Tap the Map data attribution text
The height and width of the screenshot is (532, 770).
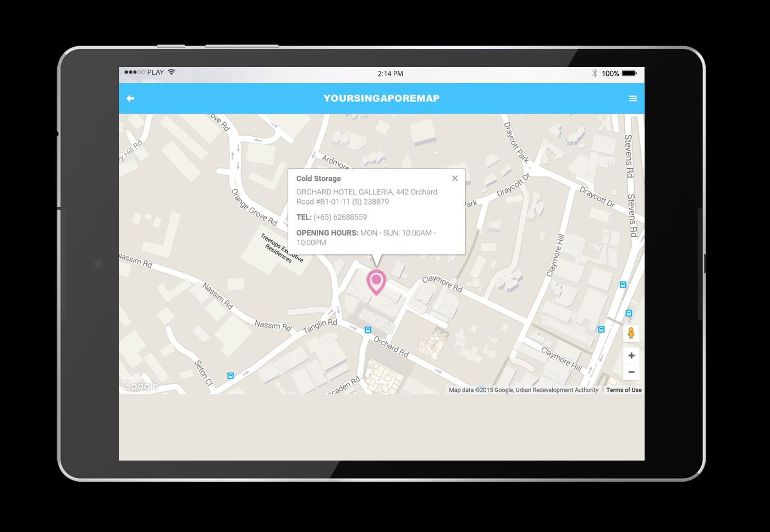click(524, 390)
